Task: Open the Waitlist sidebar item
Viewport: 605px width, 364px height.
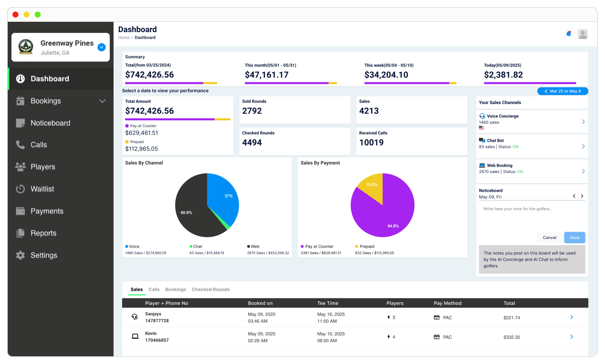Action: [42, 189]
